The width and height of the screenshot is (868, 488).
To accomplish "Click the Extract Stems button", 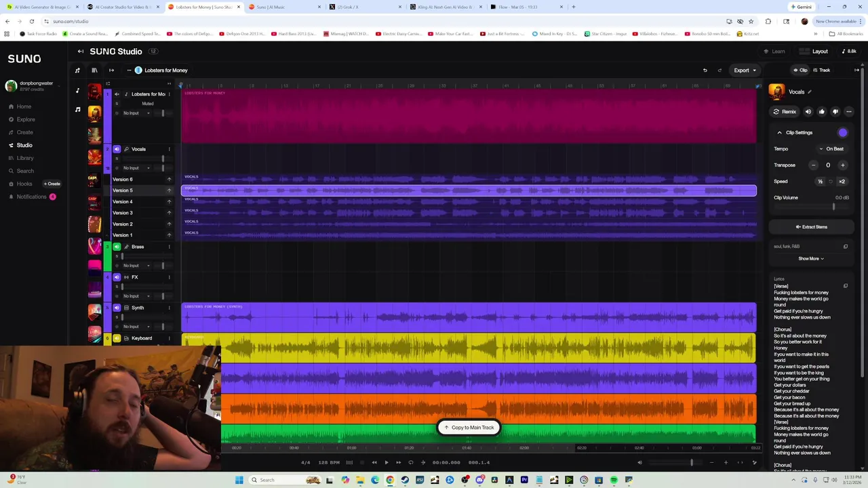I will [811, 227].
